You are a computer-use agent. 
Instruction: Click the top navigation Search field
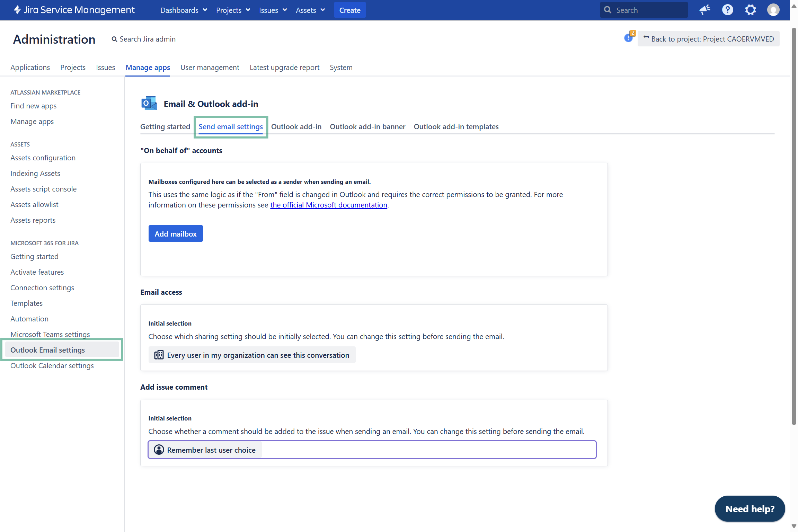(x=644, y=10)
